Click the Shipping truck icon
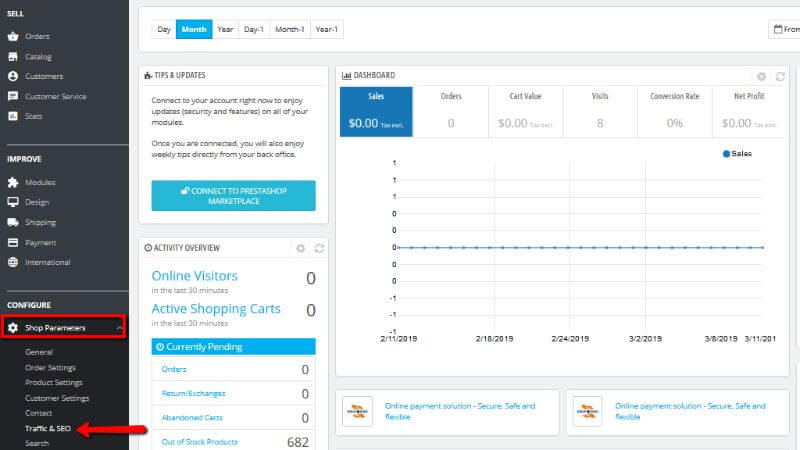This screenshot has width=800, height=450. 13,222
